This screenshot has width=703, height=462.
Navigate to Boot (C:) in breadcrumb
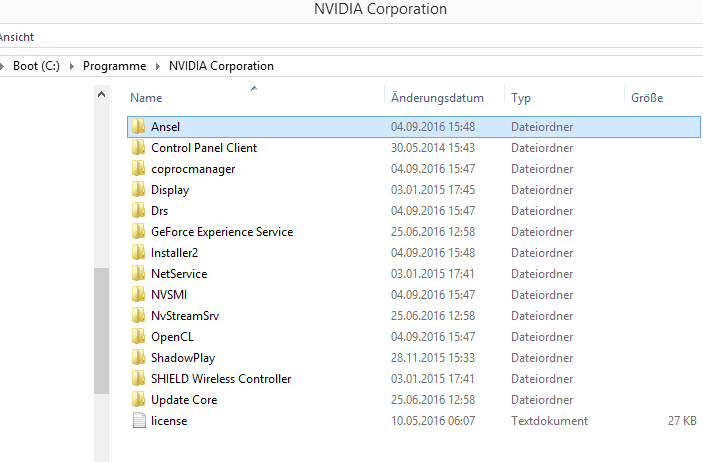click(x=36, y=66)
